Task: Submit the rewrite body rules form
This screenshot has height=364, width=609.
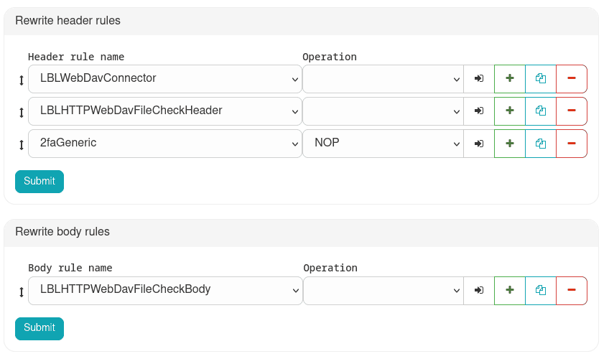Action: coord(39,328)
